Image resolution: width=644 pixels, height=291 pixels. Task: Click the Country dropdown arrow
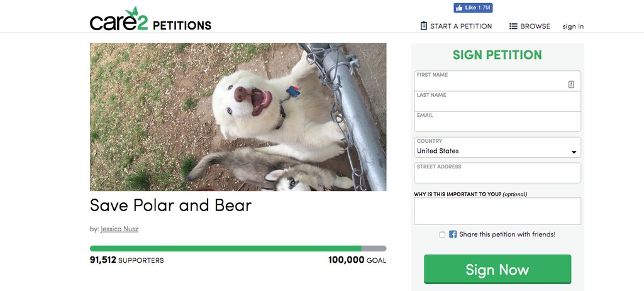point(574,152)
